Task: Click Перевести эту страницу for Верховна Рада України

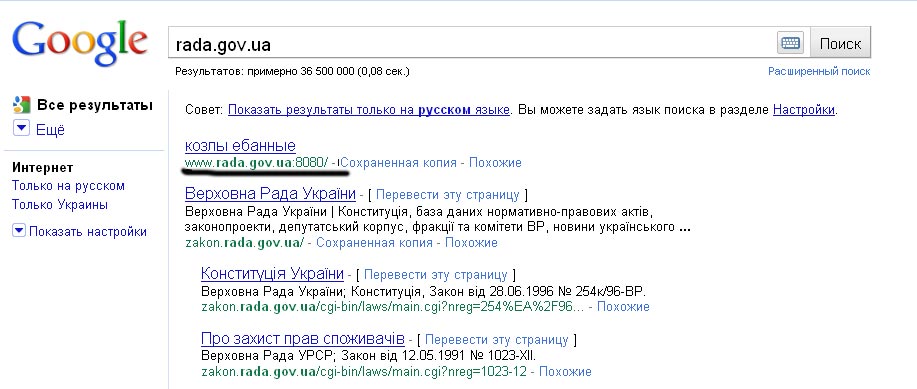Action: click(x=447, y=194)
